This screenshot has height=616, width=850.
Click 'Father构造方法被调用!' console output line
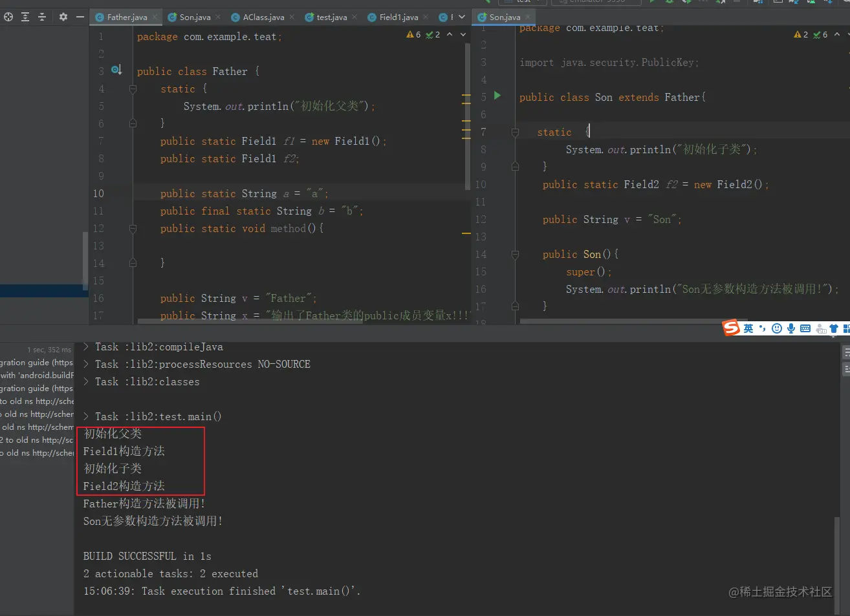[x=144, y=504]
